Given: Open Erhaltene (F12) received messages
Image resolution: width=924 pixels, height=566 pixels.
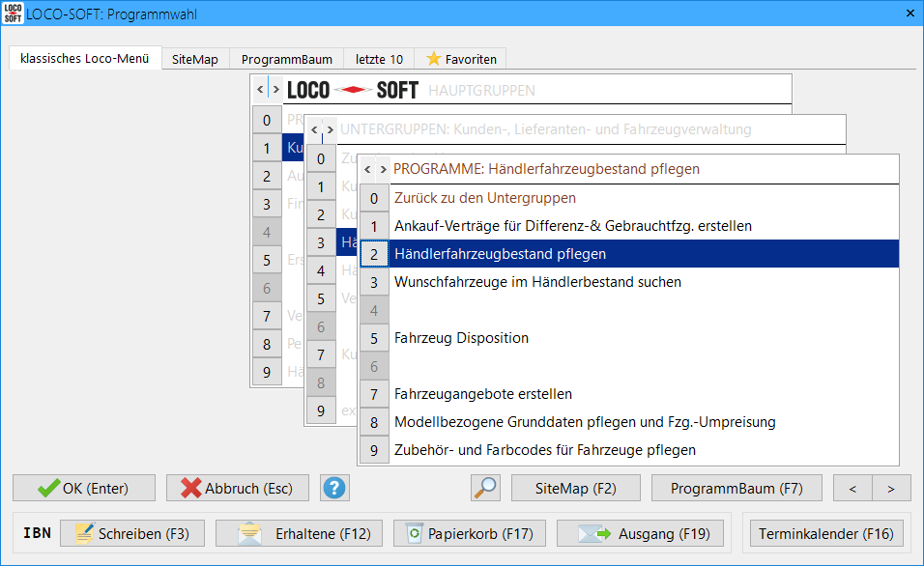Looking at the screenshot, I should pyautogui.click(x=299, y=533).
